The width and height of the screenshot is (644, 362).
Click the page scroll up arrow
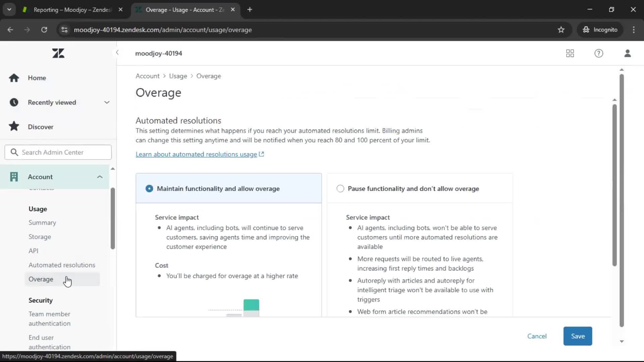[x=622, y=70]
